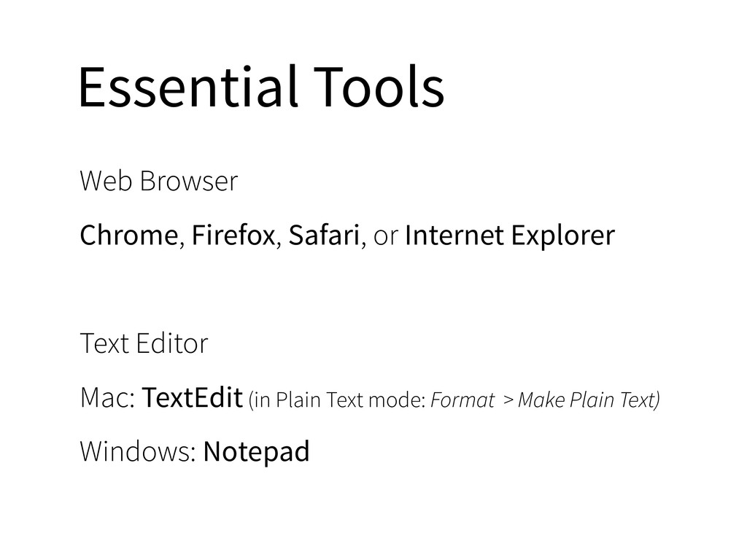Viewport: 747px width, 560px height.
Task: Click the bold TextEdit text
Action: [x=192, y=399]
